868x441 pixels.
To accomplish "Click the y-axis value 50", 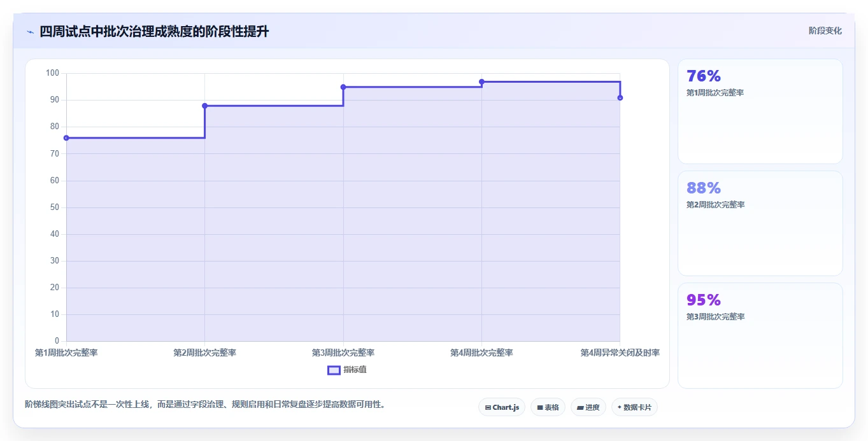I will click(55, 207).
